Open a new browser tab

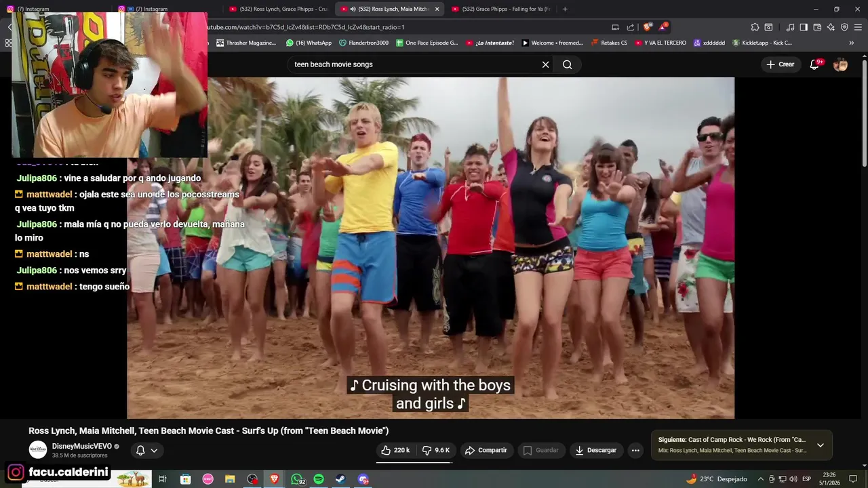[x=565, y=9]
